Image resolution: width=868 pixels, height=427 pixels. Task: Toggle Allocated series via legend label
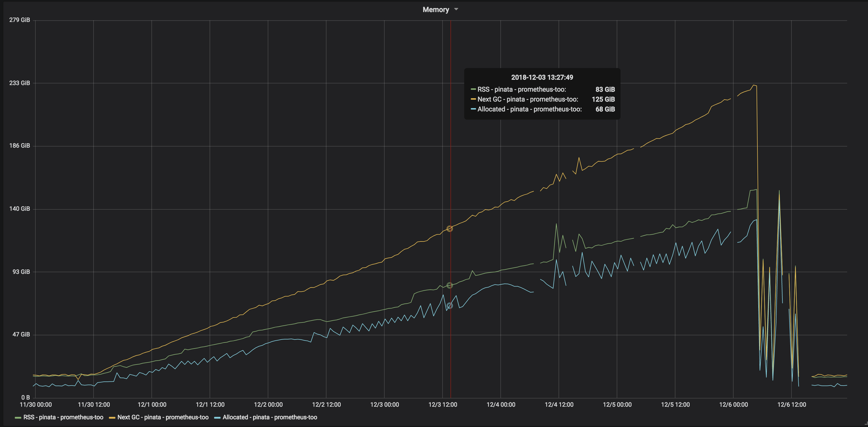[270, 417]
